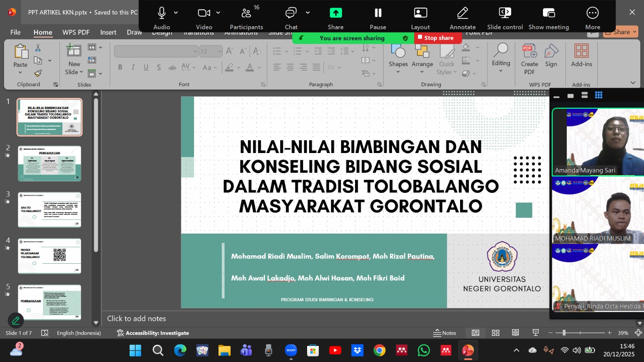644x362 pixels.
Task: Switch to Slide Sorter view icon
Action: click(x=495, y=333)
